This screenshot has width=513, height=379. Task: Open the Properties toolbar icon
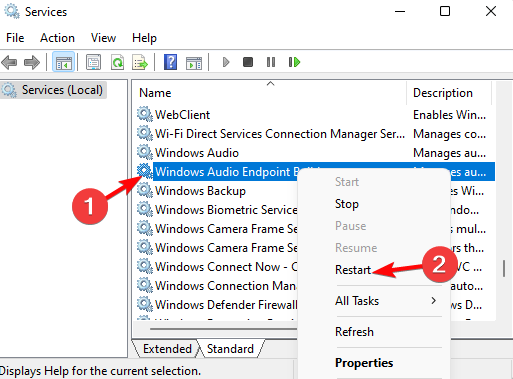[x=93, y=62]
